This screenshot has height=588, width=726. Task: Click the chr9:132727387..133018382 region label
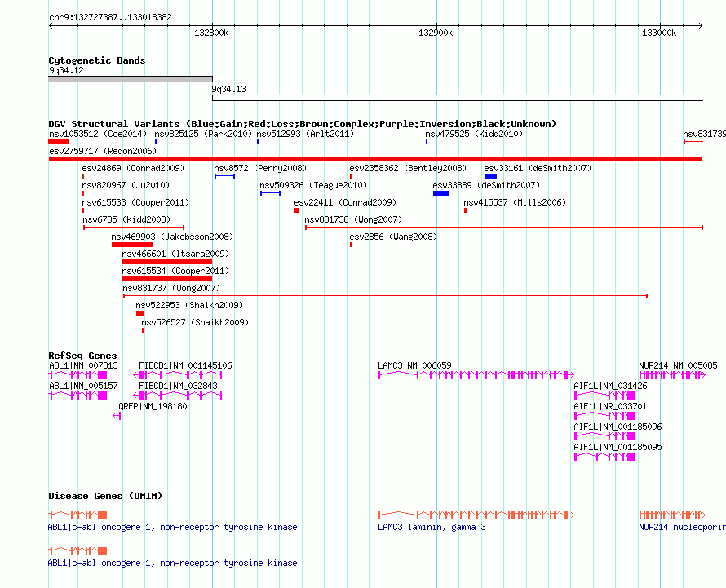[110, 17]
